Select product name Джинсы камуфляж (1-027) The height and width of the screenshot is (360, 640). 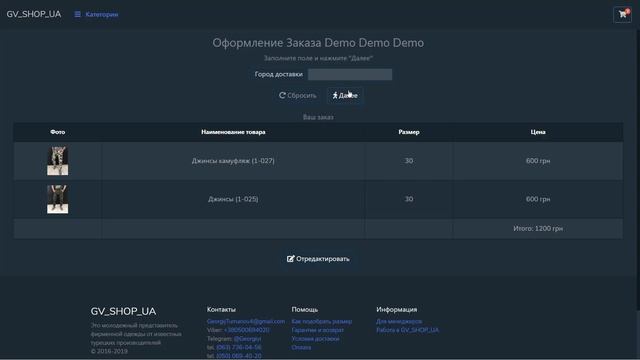(x=233, y=161)
